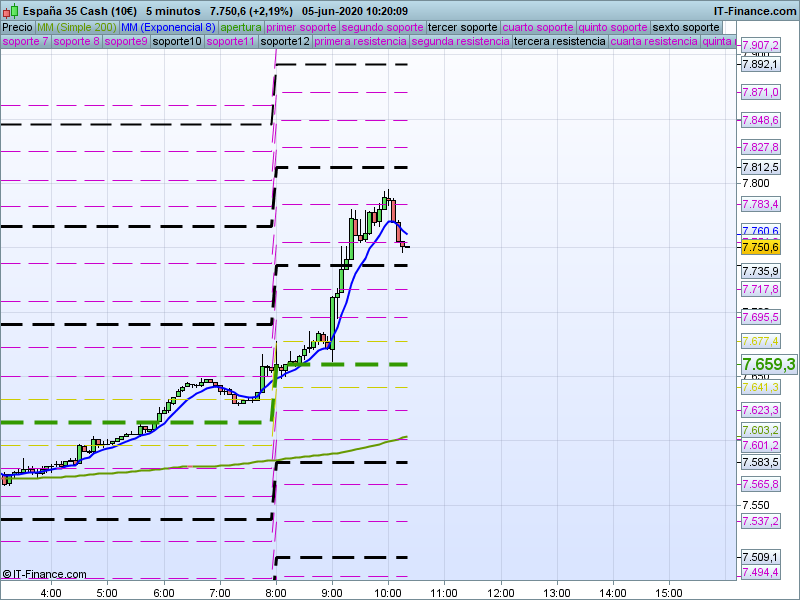Select the MM (Simple 200) legend tab

click(76, 27)
